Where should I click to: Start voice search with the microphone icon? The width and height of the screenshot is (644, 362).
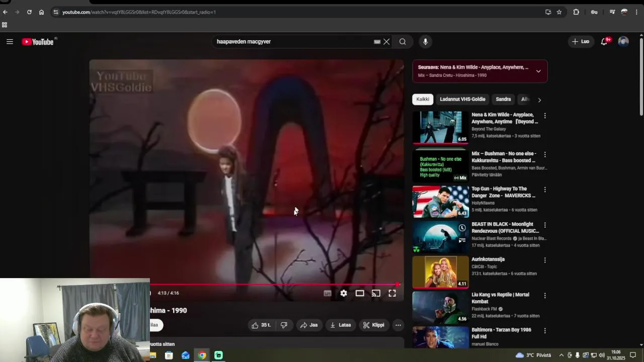pos(425,42)
